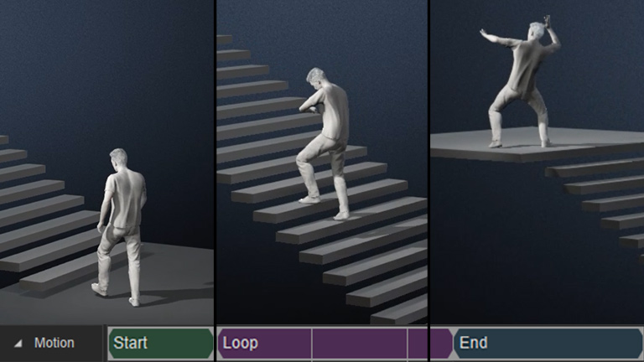Click the floor shadow beneath Start character
The height and width of the screenshot is (362, 644).
[x=164, y=294]
